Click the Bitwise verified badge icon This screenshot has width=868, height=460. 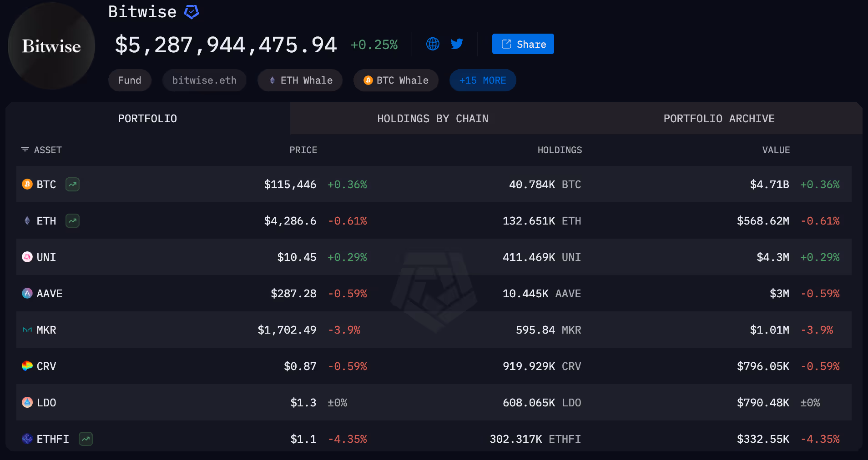coord(192,12)
